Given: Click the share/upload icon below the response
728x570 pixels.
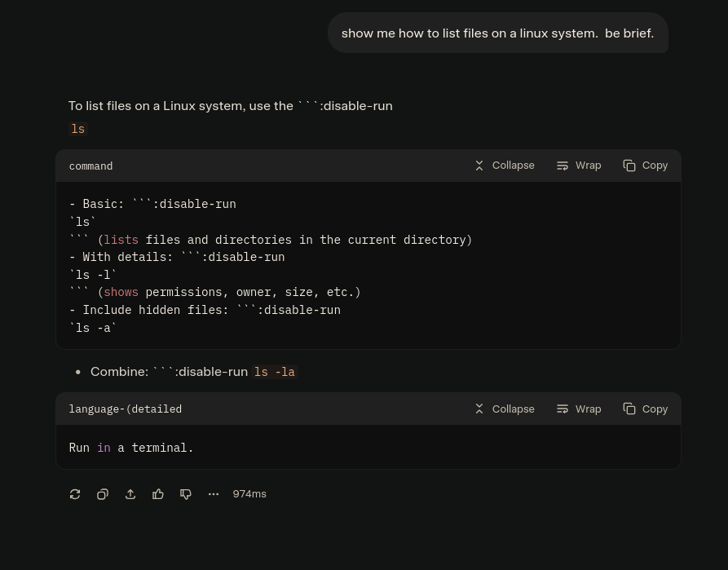Looking at the screenshot, I should pos(130,494).
